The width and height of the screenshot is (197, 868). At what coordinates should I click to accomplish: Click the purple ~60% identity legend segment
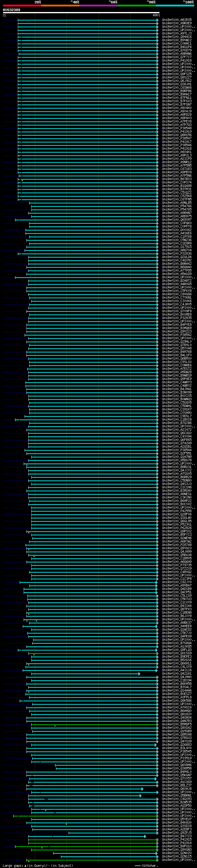point(99,6)
